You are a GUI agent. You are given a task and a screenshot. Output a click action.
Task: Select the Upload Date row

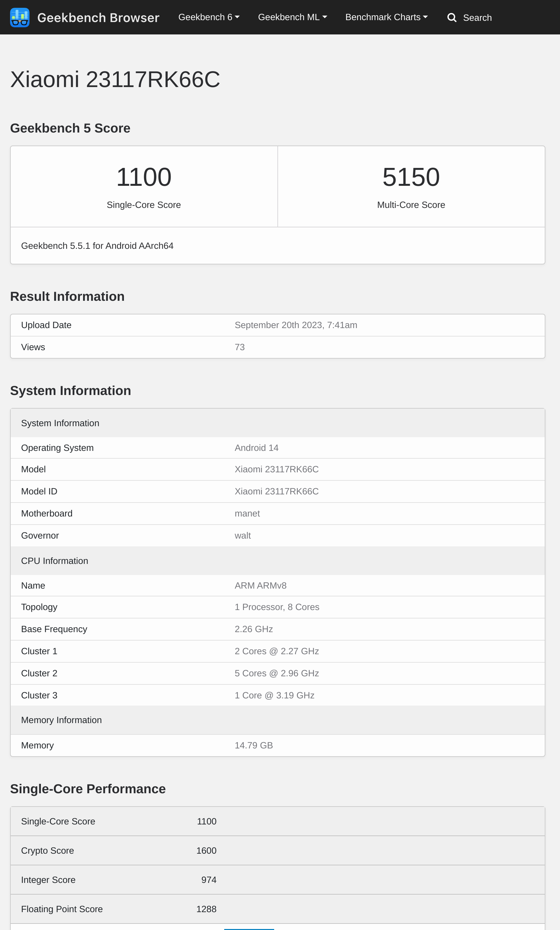pyautogui.click(x=277, y=325)
